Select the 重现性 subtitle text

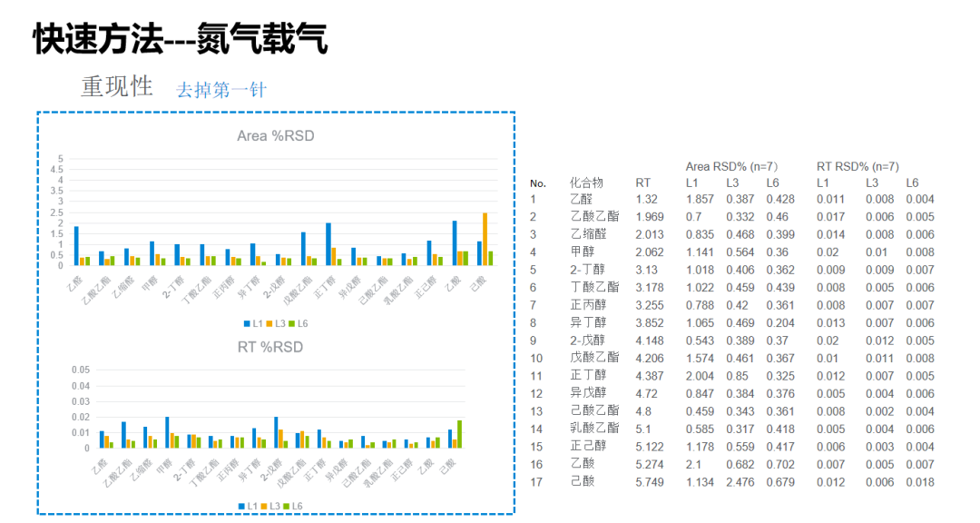click(x=117, y=87)
